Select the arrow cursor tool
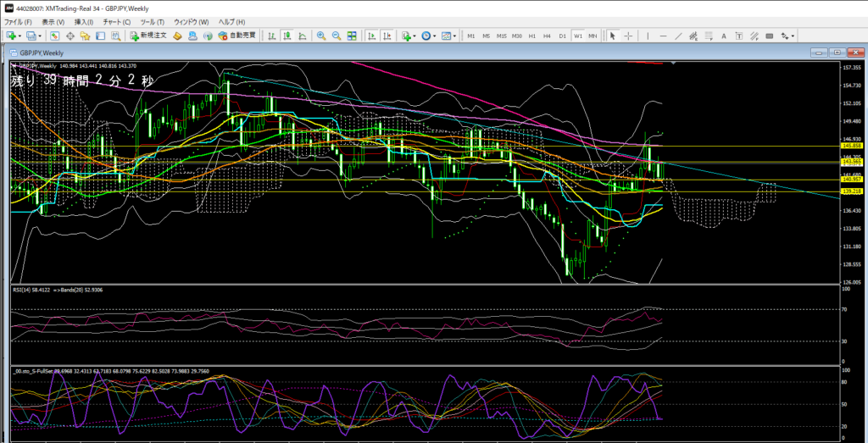This screenshot has width=868, height=443. tap(613, 36)
